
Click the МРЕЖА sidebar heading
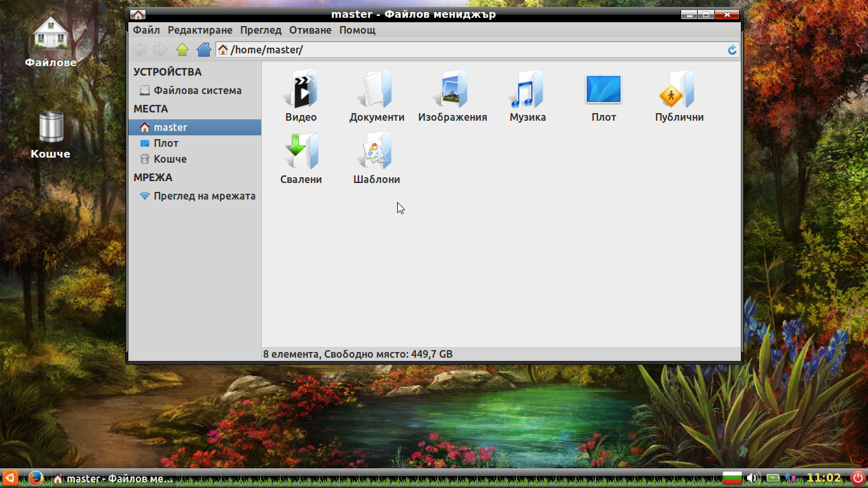click(153, 177)
